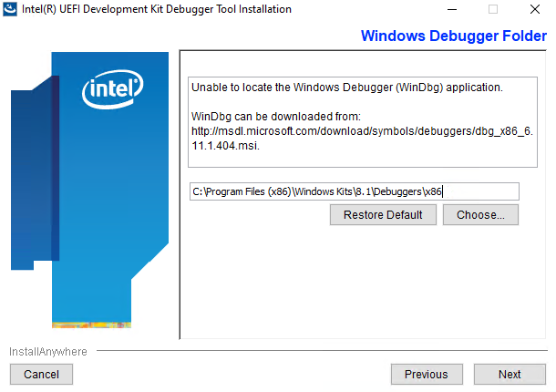Click the msdl.microsoft.com download URL text
This screenshot has width=556, height=392.
pyautogui.click(x=362, y=131)
